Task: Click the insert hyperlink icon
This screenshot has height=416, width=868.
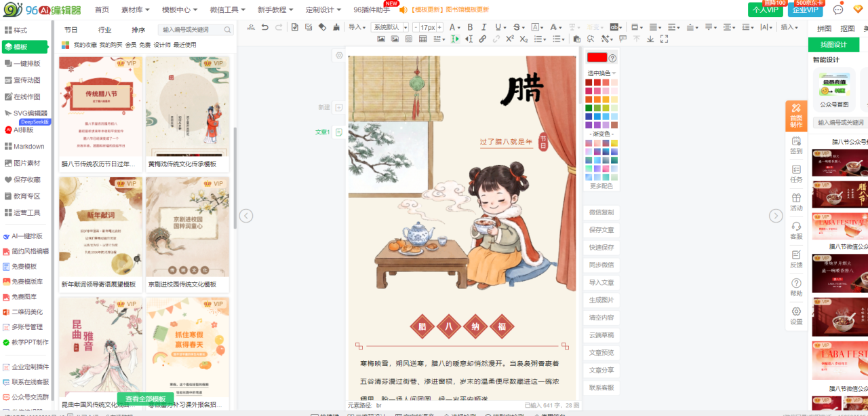Action: [482, 39]
